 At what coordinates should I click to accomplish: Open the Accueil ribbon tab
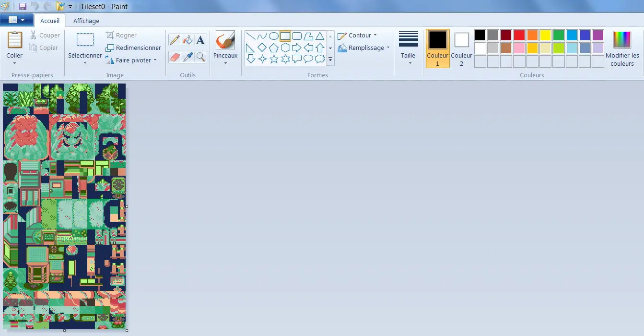click(x=50, y=21)
